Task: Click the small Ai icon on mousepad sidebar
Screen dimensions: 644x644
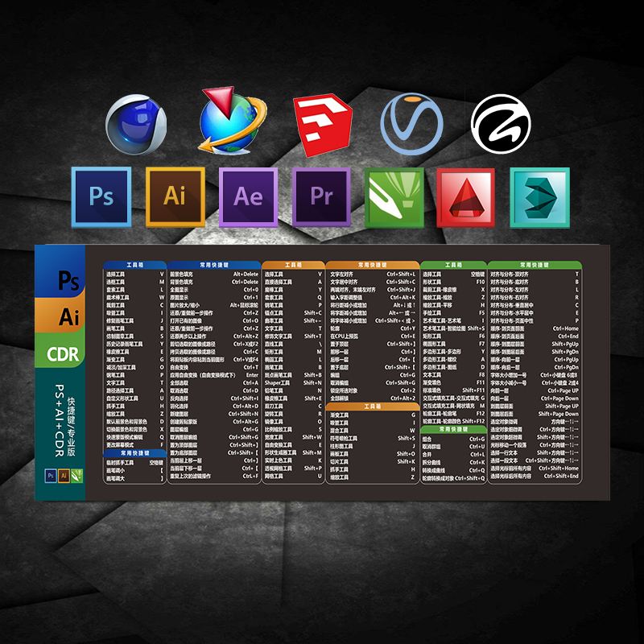Action: click(x=64, y=476)
